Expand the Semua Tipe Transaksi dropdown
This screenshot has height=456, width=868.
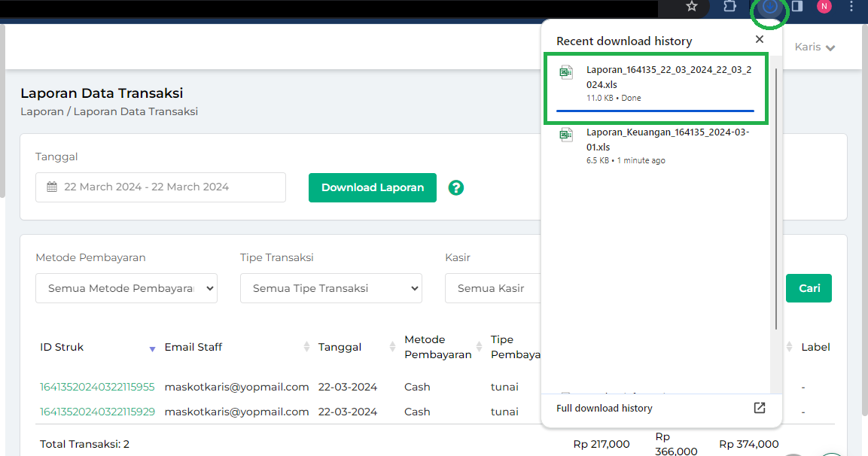(x=331, y=288)
